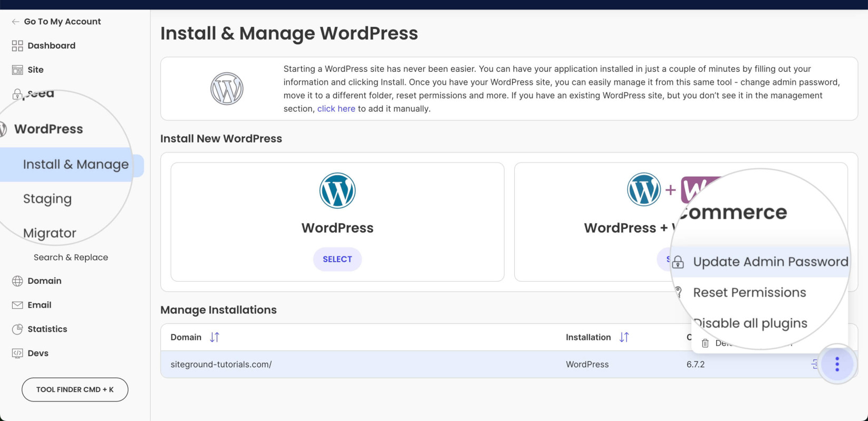Open the three-dot actions menu for siteground-tutorials.com
The width and height of the screenshot is (868, 421).
[837, 364]
